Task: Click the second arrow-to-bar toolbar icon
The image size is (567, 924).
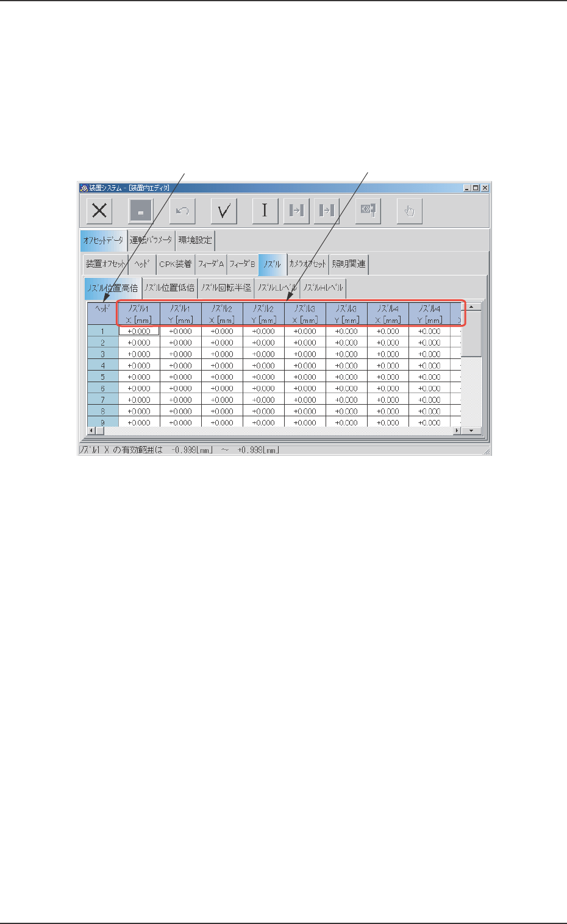Action: tap(327, 211)
